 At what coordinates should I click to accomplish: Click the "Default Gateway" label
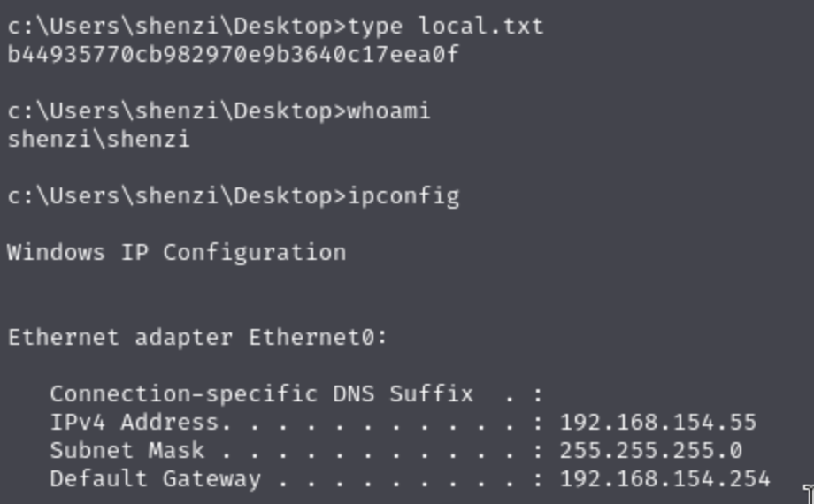point(155,479)
